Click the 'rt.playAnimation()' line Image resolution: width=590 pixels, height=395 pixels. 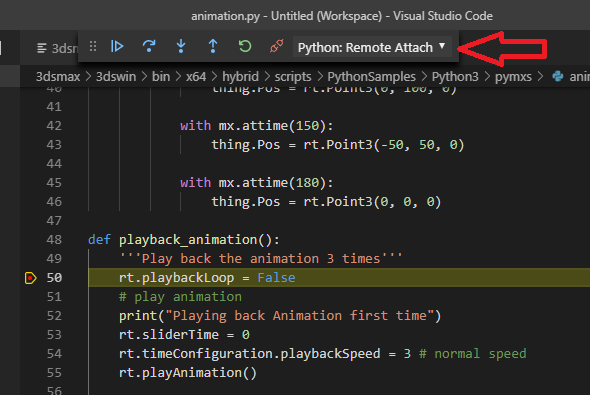click(x=188, y=373)
